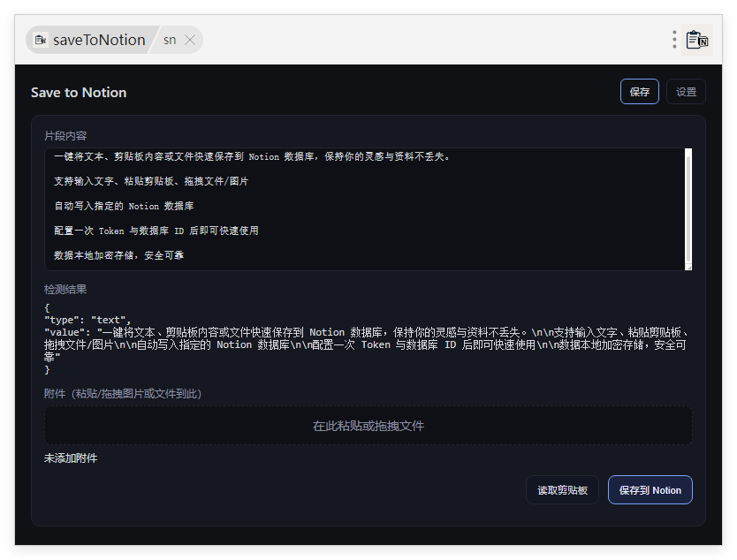Click the sn keyword text

(170, 40)
